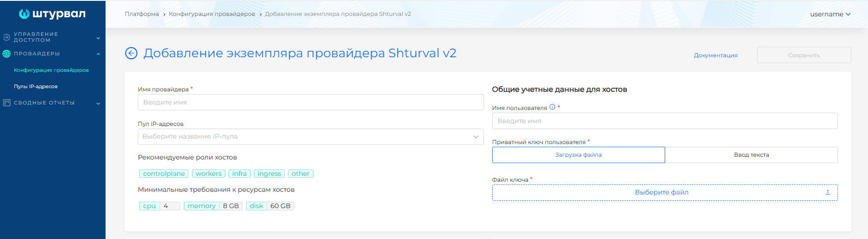The image size is (868, 239).
Task: Open the Документация link
Action: click(715, 55)
